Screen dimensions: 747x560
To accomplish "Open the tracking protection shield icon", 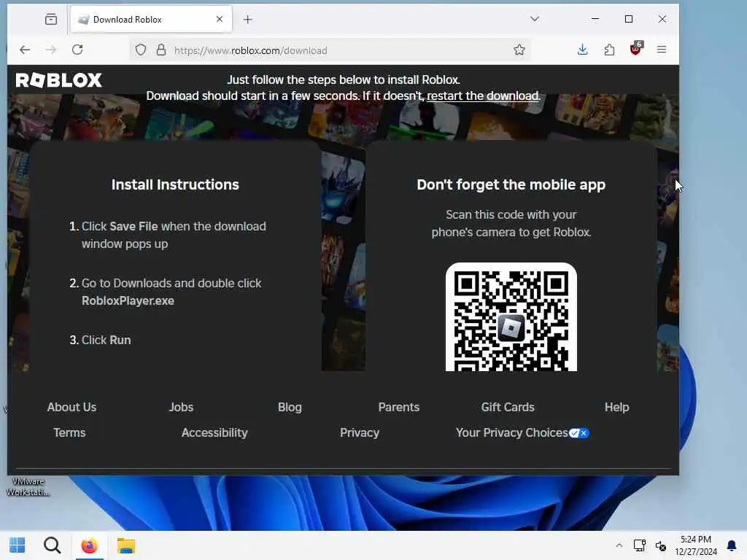I will coord(141,50).
